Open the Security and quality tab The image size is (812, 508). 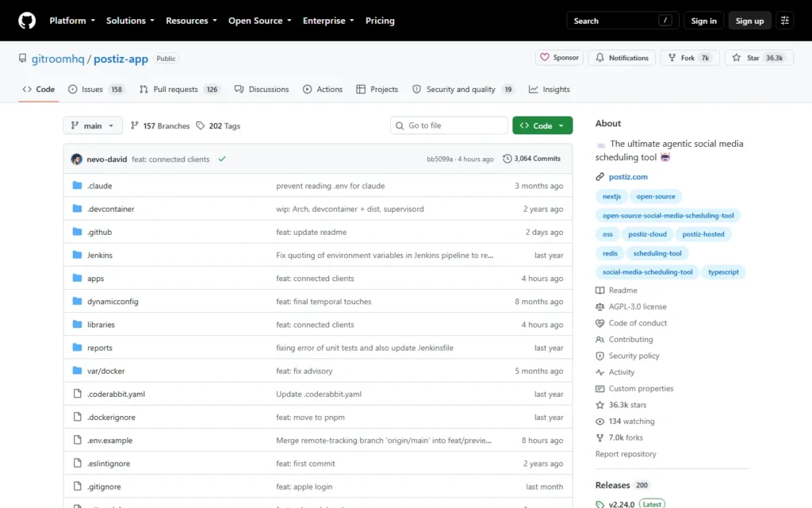coord(463,89)
